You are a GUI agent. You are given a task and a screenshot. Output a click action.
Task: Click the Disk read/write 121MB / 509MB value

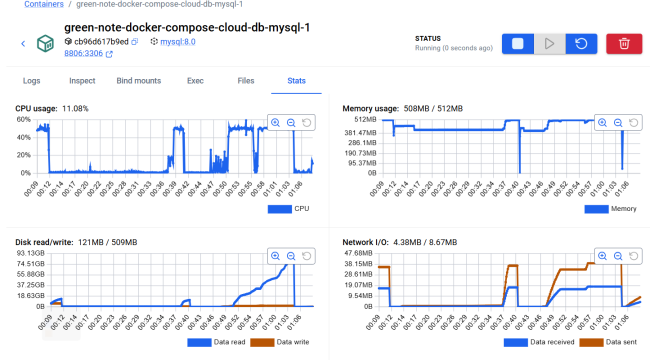tap(107, 242)
